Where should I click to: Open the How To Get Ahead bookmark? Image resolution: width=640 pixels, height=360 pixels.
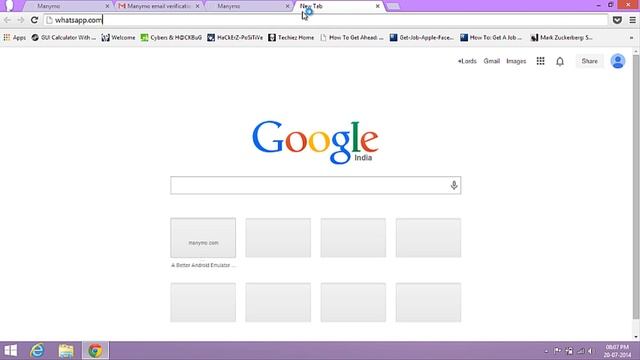(x=352, y=38)
